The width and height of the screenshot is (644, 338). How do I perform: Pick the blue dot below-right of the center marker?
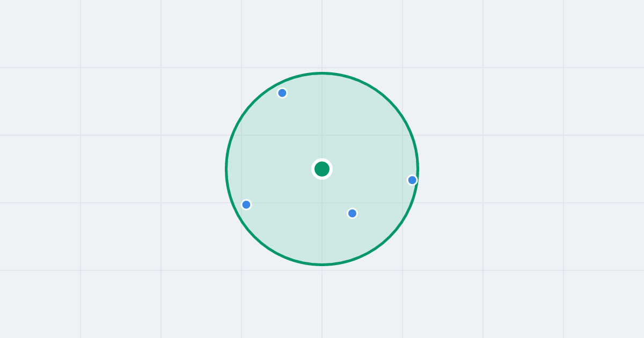click(x=352, y=213)
